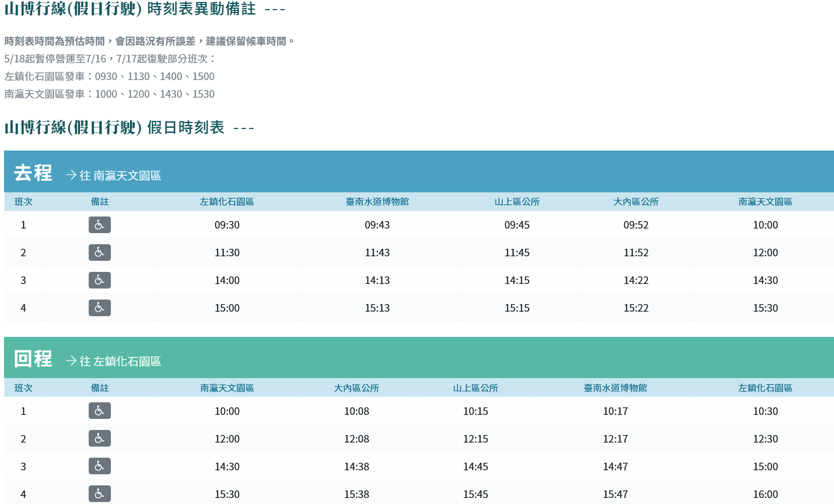The width and height of the screenshot is (834, 504).
Task: Click wheelchair icon for return trip 2
Action: [x=99, y=439]
